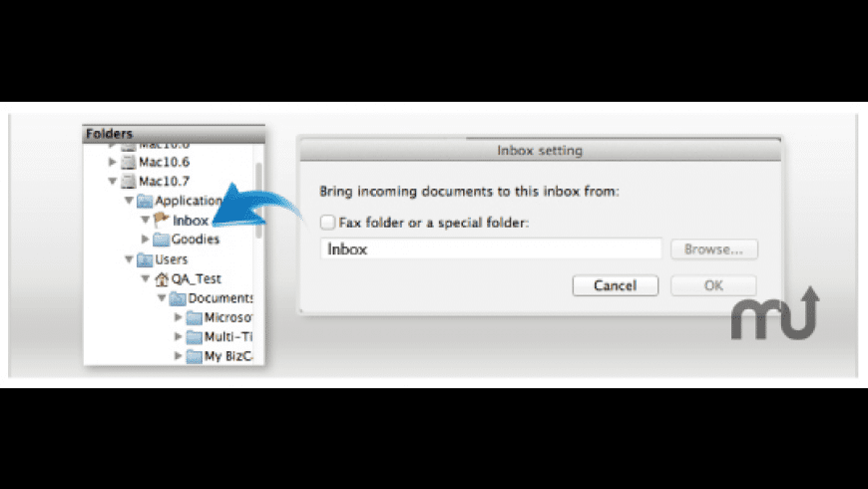Viewport: 868px width, 489px height.
Task: Select the My BizC folder item
Action: click(219, 356)
